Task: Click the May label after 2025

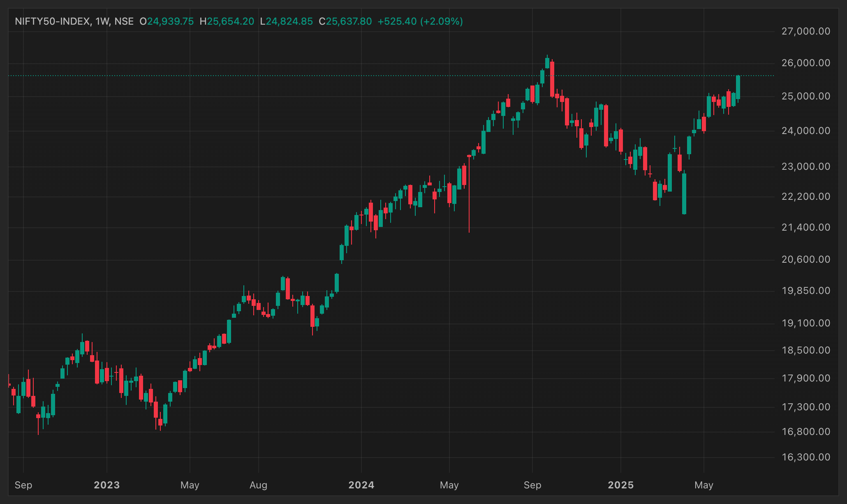Action: tap(704, 485)
